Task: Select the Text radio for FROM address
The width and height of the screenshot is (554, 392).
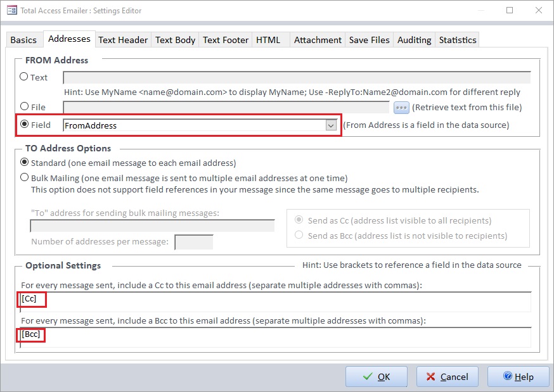Action: pyautogui.click(x=23, y=77)
